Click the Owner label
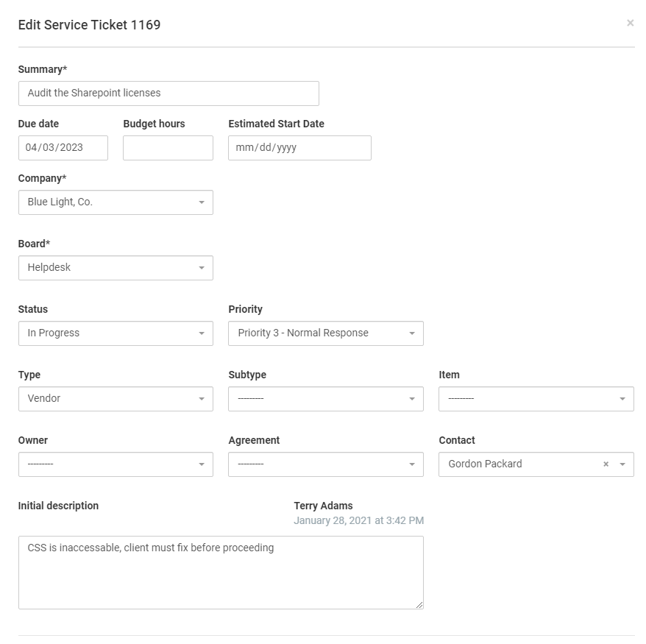 (33, 440)
